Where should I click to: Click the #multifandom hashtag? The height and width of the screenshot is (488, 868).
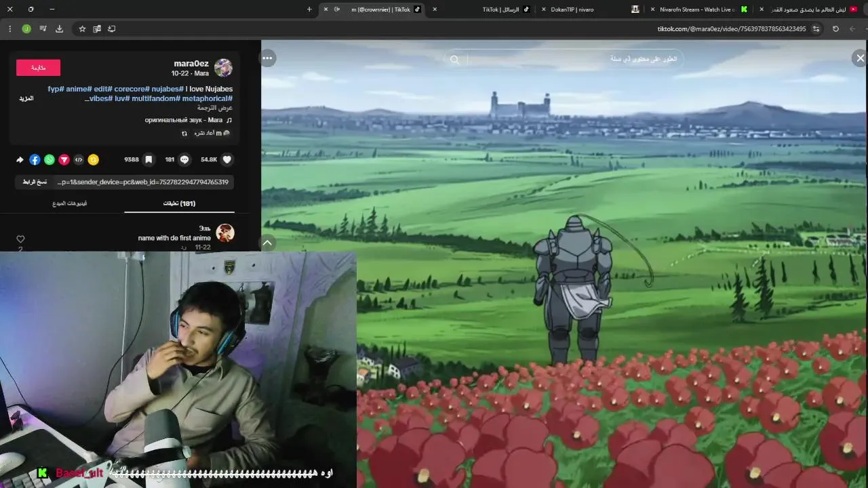coord(155,98)
